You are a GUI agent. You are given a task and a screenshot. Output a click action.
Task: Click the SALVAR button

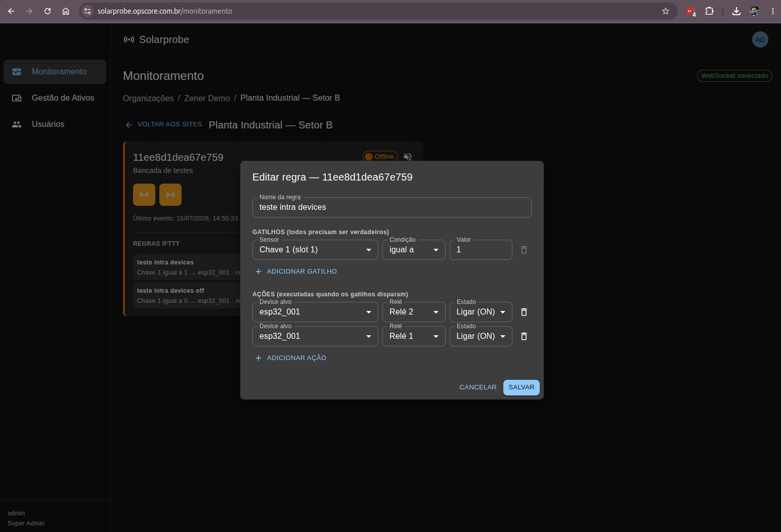(522, 387)
